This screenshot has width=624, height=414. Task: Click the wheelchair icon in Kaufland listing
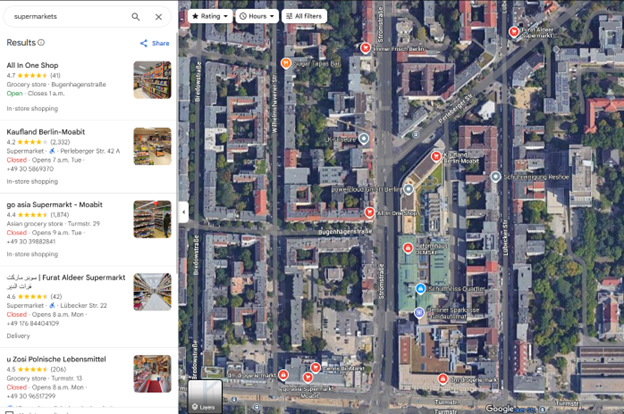[52, 151]
